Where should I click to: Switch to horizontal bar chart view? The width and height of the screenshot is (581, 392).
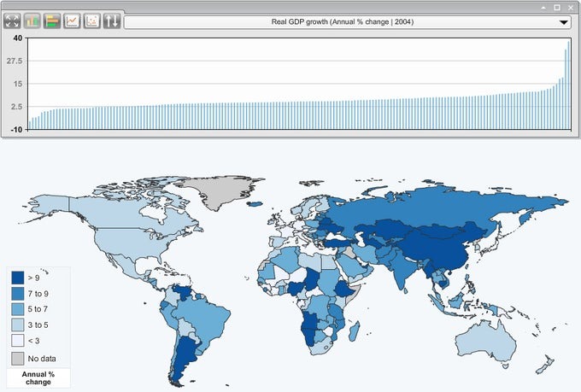click(52, 21)
